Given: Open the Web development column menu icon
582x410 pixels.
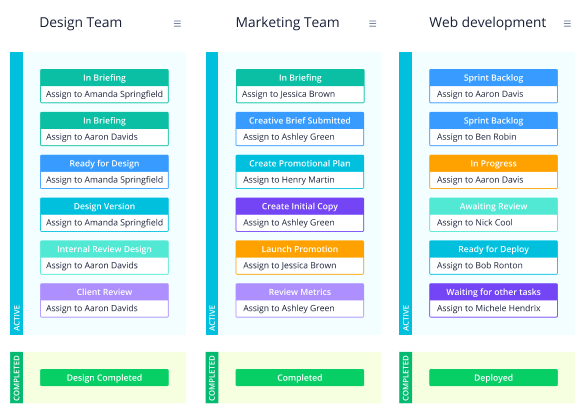Looking at the screenshot, I should (x=567, y=24).
